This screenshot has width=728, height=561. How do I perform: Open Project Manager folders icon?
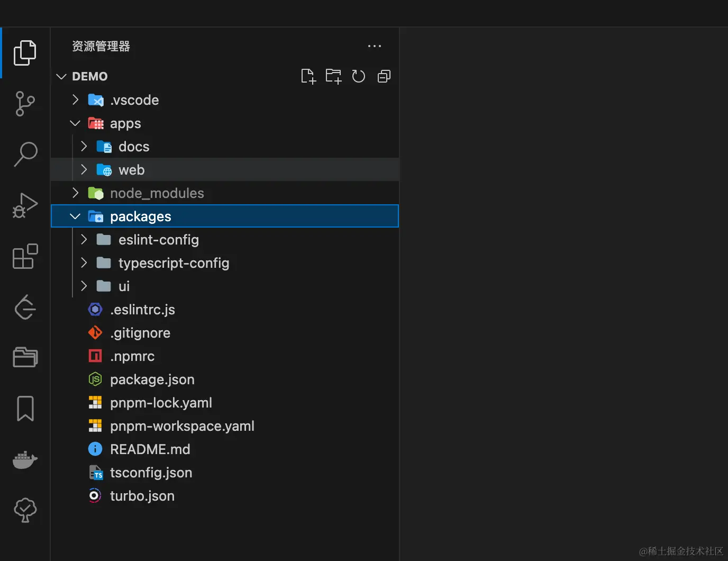[25, 358]
